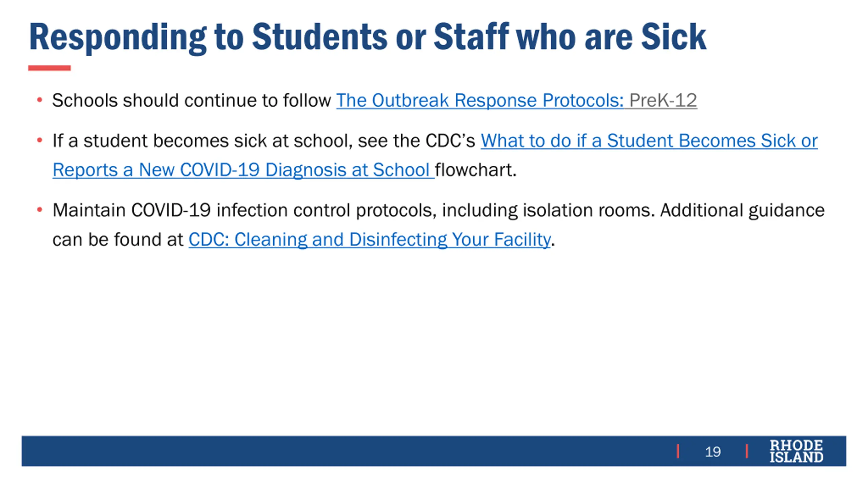The width and height of the screenshot is (868, 488).
Task: Click the red accent line under title
Action: tap(50, 68)
